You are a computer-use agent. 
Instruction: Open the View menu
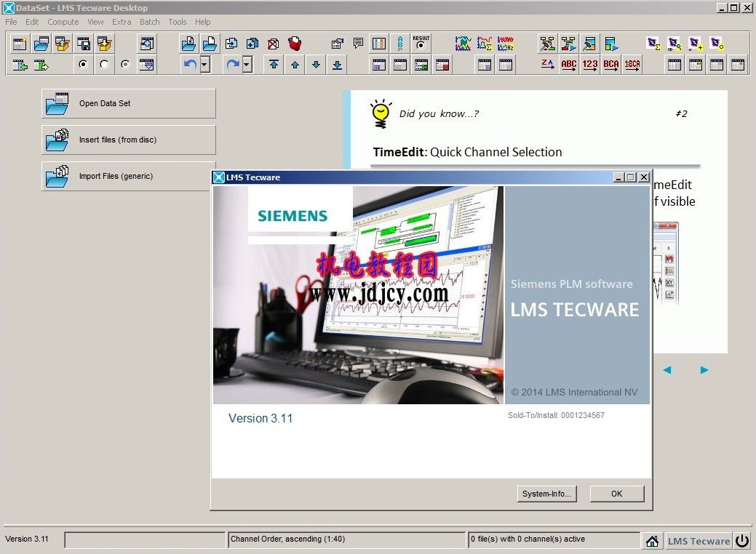(95, 22)
